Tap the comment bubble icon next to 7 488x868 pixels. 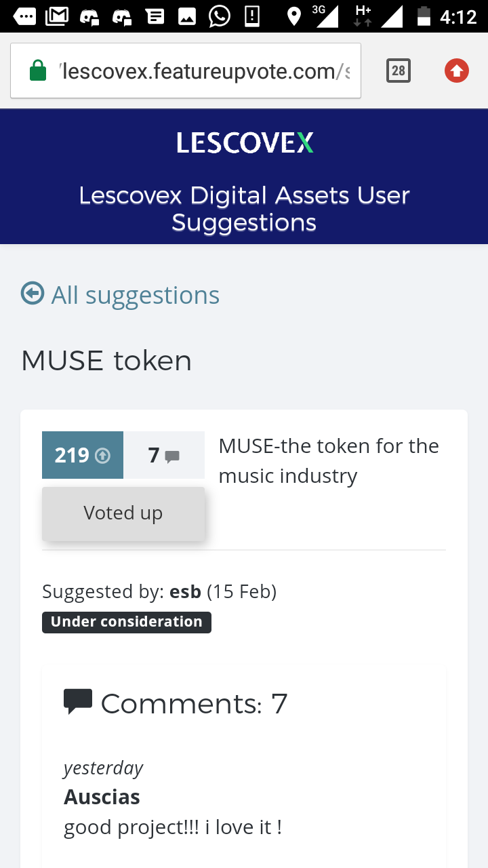pyautogui.click(x=172, y=456)
